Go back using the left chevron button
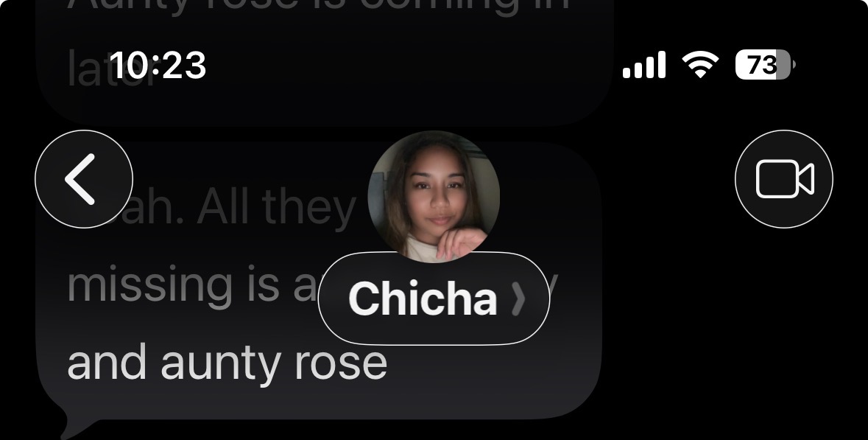The width and height of the screenshot is (868, 440). pyautogui.click(x=84, y=179)
